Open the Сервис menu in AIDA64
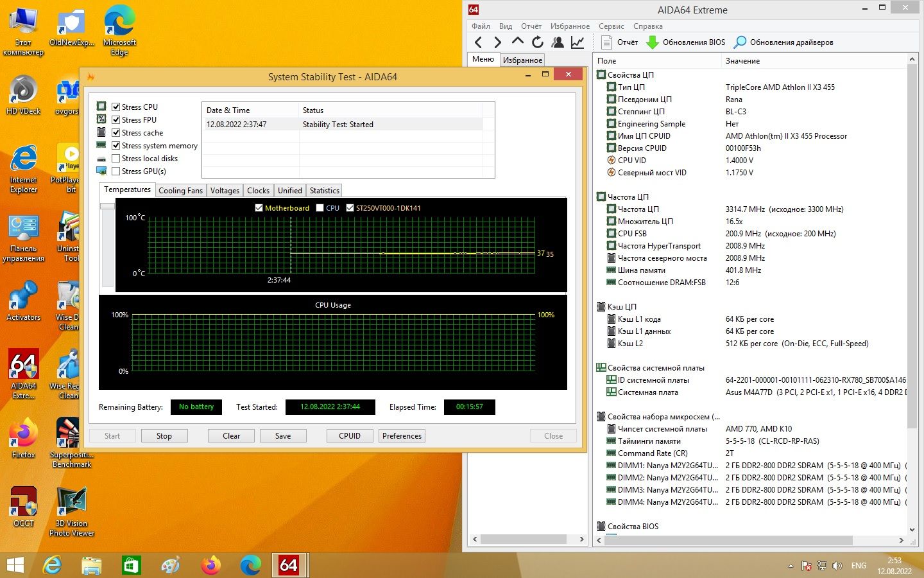This screenshot has height=578, width=924. point(612,26)
